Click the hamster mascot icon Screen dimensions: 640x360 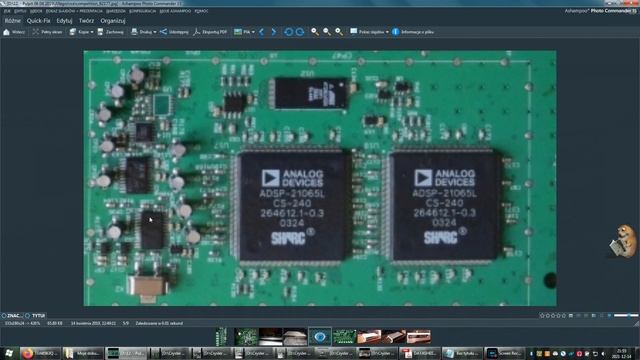tap(624, 241)
